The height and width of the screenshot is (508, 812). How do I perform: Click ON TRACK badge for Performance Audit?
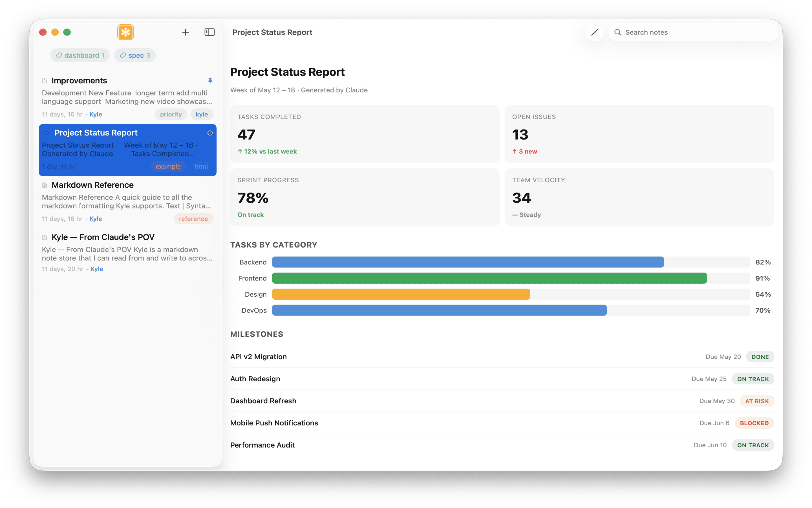[753, 445]
